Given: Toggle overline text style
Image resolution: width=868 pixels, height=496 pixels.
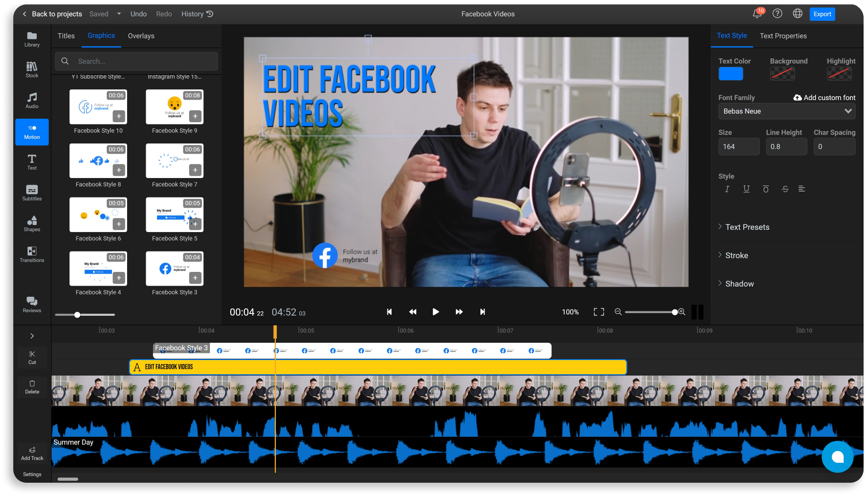Looking at the screenshot, I should pos(766,189).
